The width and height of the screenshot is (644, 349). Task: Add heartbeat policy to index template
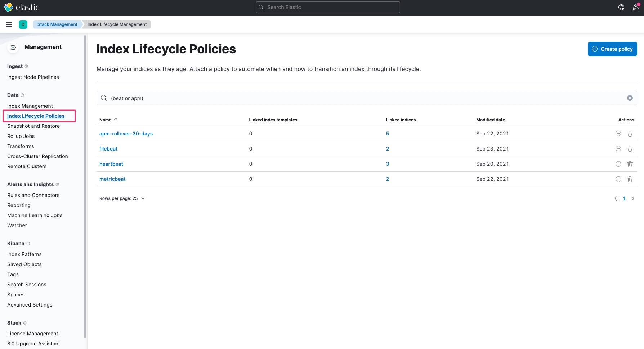coord(618,164)
